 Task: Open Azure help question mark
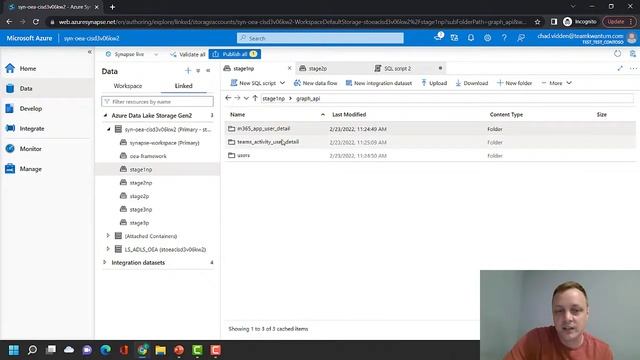(x=504, y=38)
